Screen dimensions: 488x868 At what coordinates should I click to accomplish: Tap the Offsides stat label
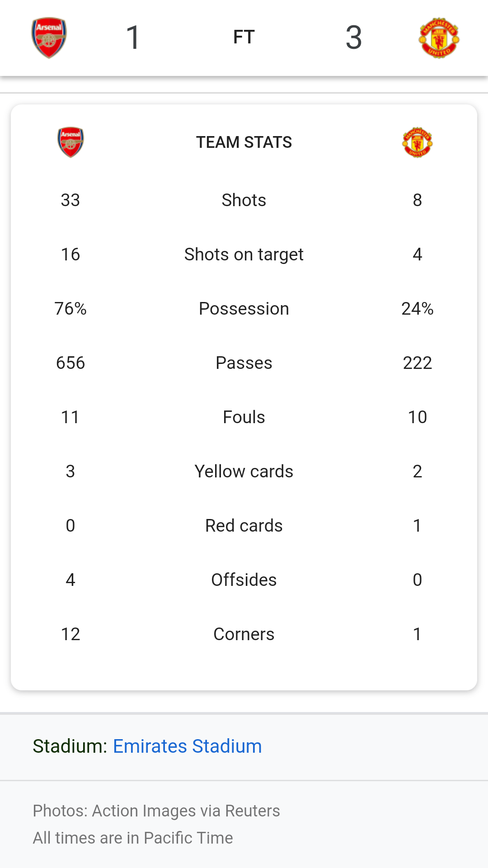(244, 580)
